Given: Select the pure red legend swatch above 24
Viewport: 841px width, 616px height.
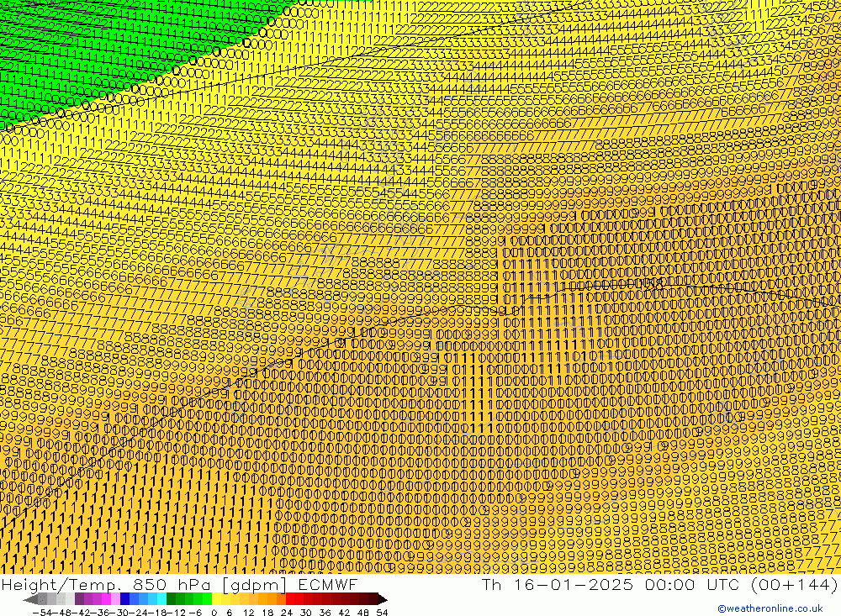Looking at the screenshot, I should pyautogui.click(x=290, y=599).
